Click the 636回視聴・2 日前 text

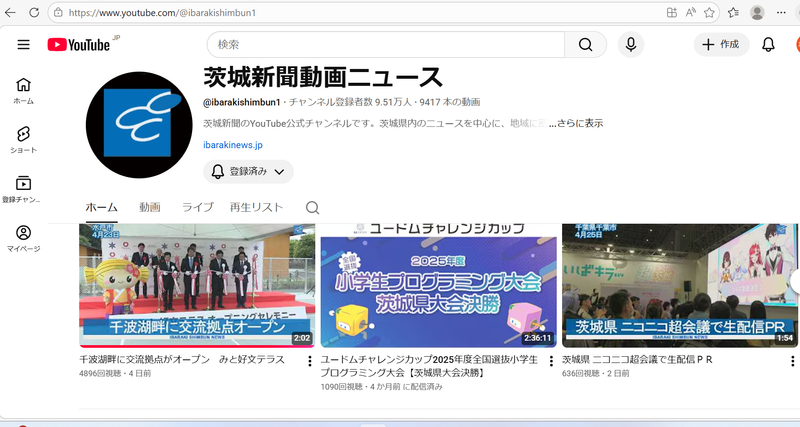595,373
